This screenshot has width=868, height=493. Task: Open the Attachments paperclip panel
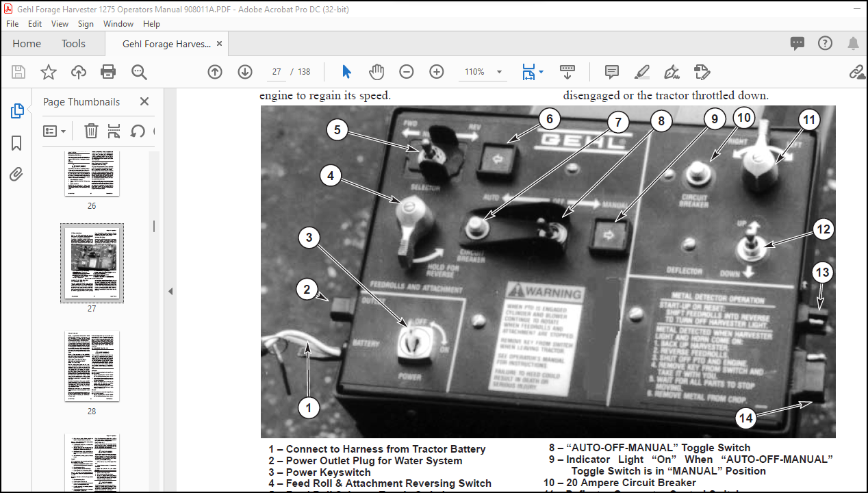coord(17,175)
